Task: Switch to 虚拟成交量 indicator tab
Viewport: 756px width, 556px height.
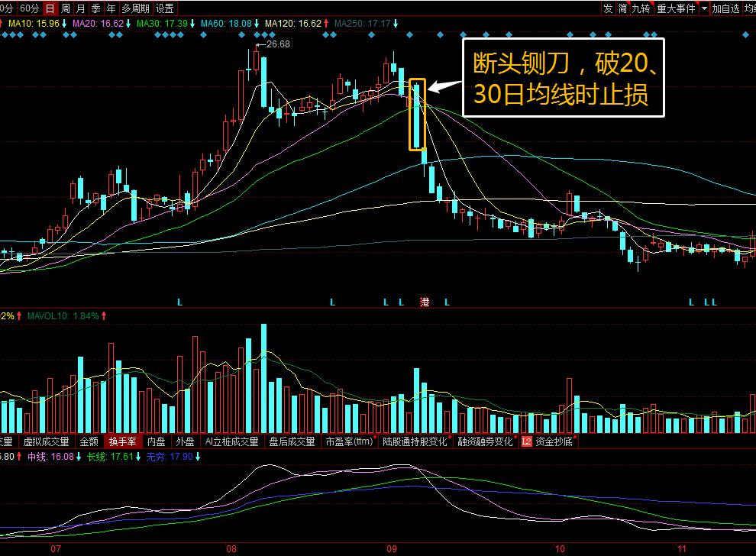Action: [x=47, y=441]
